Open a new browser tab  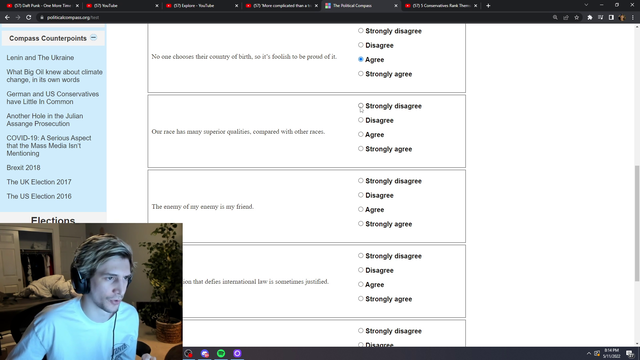tap(488, 6)
